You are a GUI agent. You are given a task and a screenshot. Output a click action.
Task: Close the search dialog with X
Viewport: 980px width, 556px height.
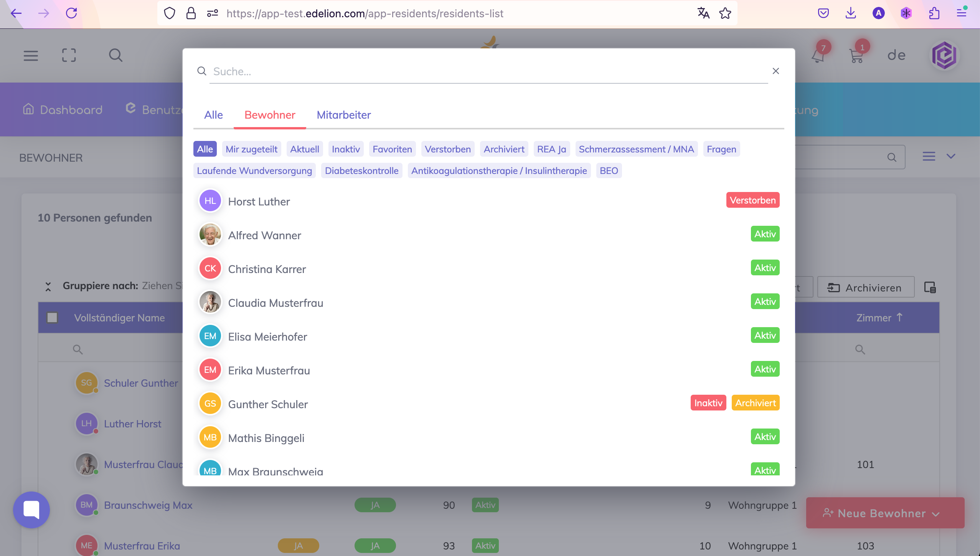pyautogui.click(x=775, y=71)
